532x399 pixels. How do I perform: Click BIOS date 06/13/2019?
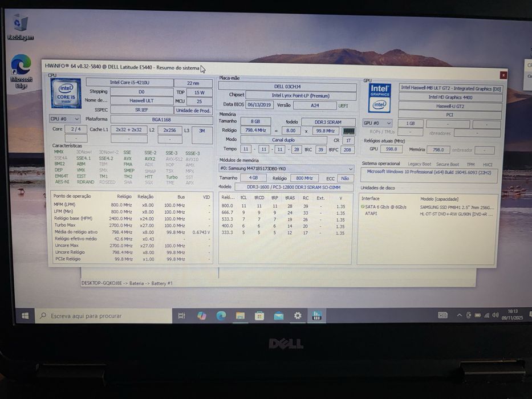259,105
